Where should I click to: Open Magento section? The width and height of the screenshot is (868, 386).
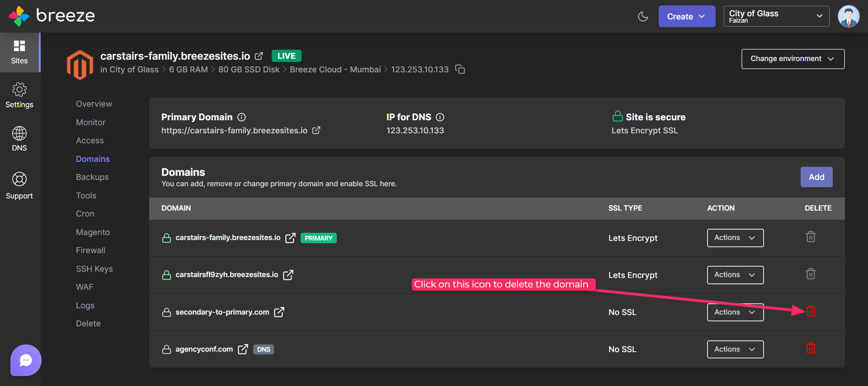click(93, 232)
